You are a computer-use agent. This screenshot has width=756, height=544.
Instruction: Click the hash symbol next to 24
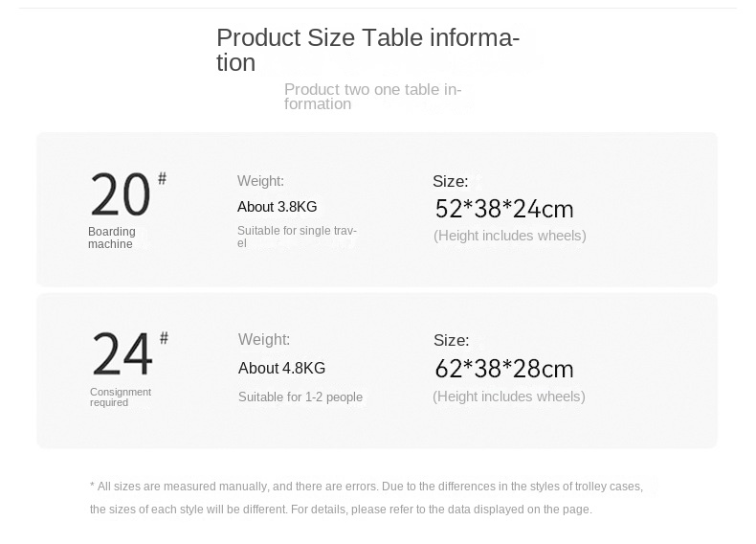(164, 337)
